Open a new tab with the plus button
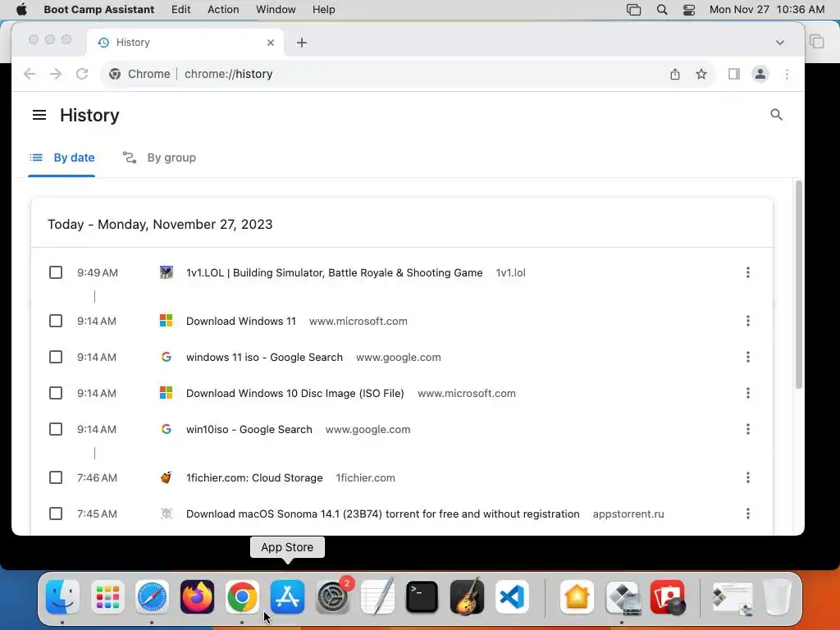The image size is (840, 630). (x=302, y=43)
